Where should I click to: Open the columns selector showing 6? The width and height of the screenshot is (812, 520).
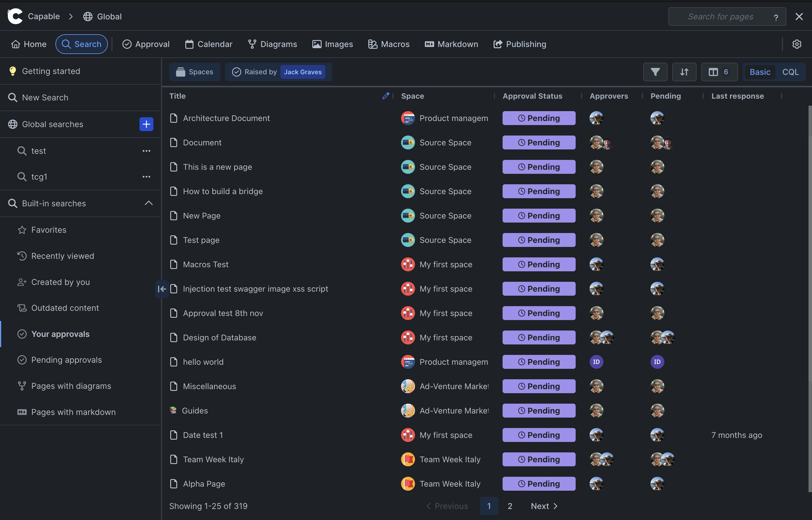(x=719, y=72)
